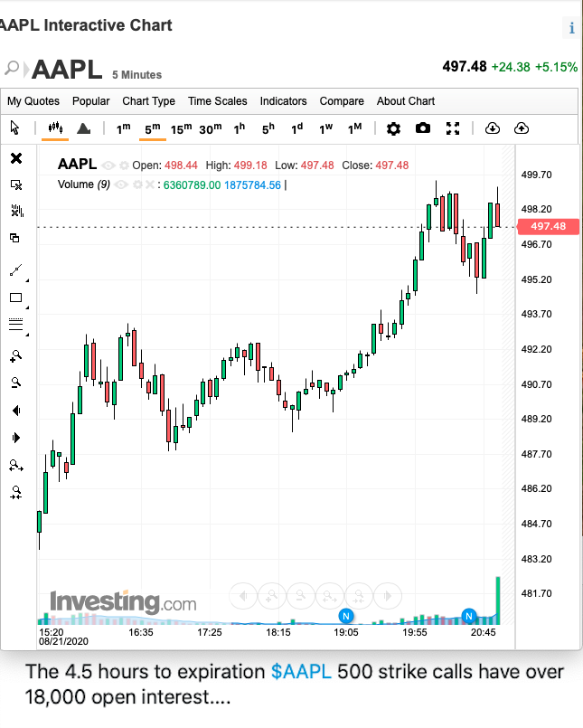Open the Time Scales menu
583x728 pixels.
[x=217, y=101]
